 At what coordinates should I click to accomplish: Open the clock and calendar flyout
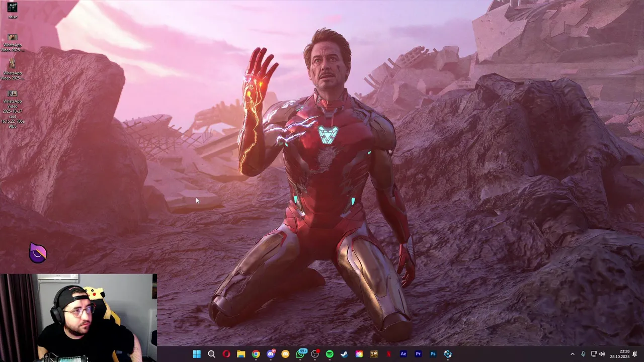click(620, 354)
